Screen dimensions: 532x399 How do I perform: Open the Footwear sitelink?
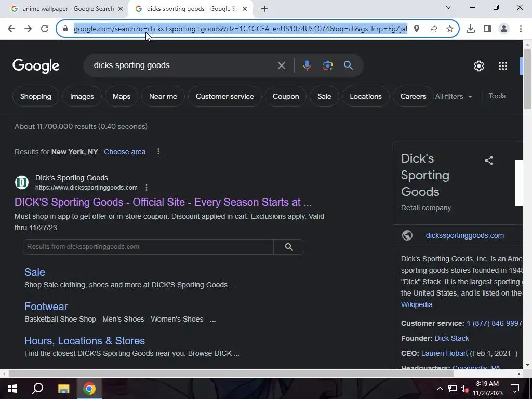[46, 307]
